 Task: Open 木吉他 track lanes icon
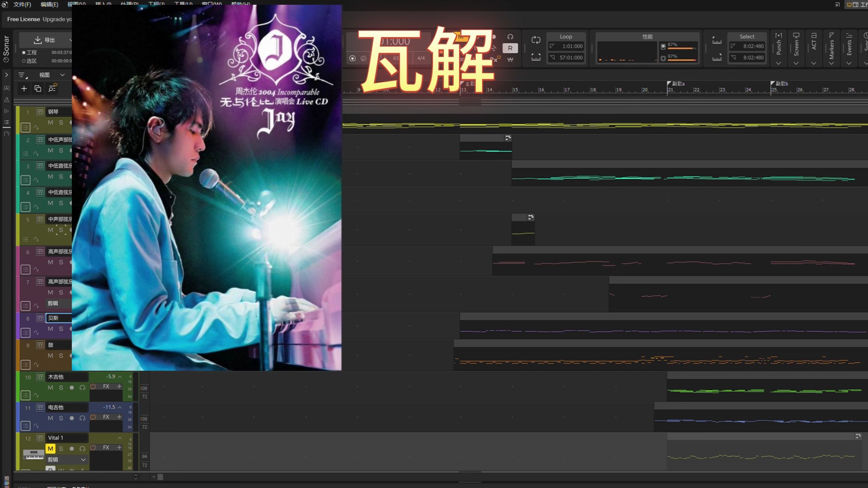pyautogui.click(x=25, y=395)
